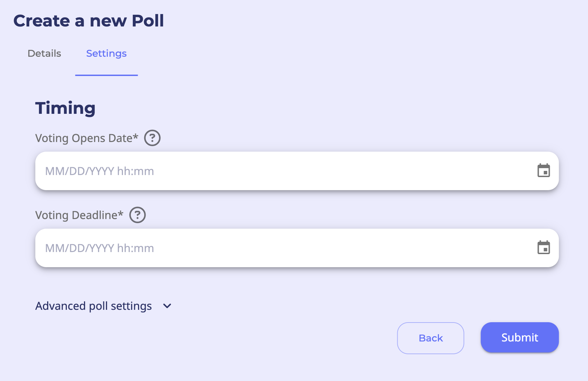The image size is (588, 381).
Task: Click the asterisk after Voting Deadline
Action: coord(120,214)
